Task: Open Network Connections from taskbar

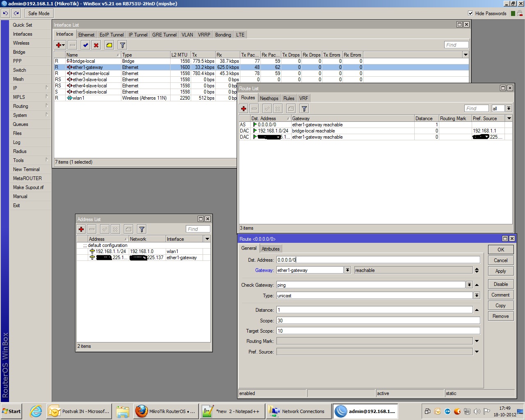Action: (x=298, y=411)
